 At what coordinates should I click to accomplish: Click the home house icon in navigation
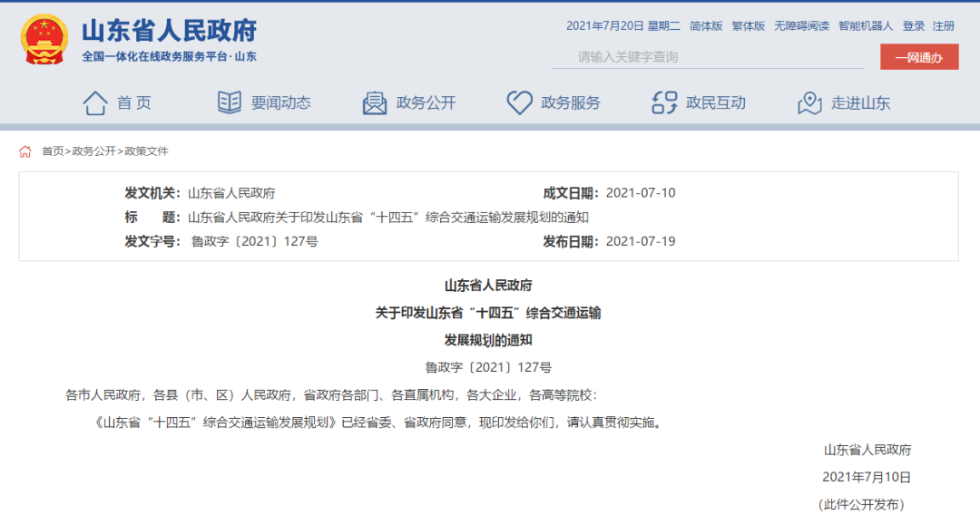(x=95, y=103)
